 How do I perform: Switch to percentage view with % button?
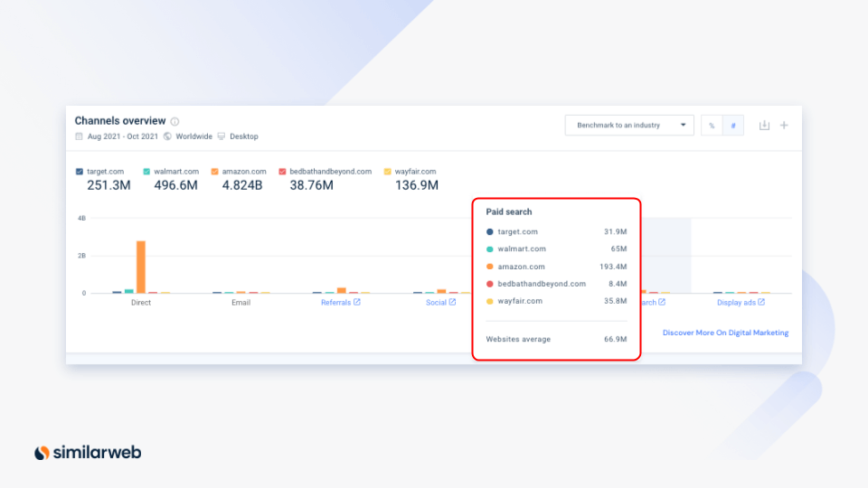coord(712,126)
